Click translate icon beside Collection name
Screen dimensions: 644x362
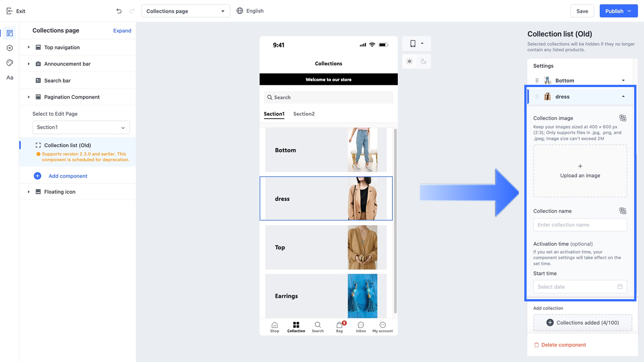click(x=623, y=211)
